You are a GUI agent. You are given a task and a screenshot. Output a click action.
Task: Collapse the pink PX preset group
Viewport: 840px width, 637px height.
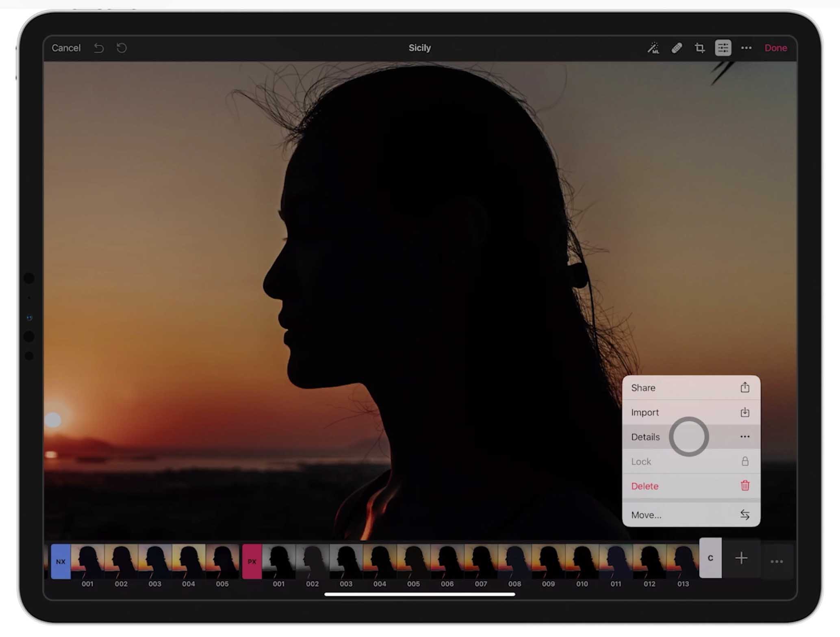click(x=252, y=561)
